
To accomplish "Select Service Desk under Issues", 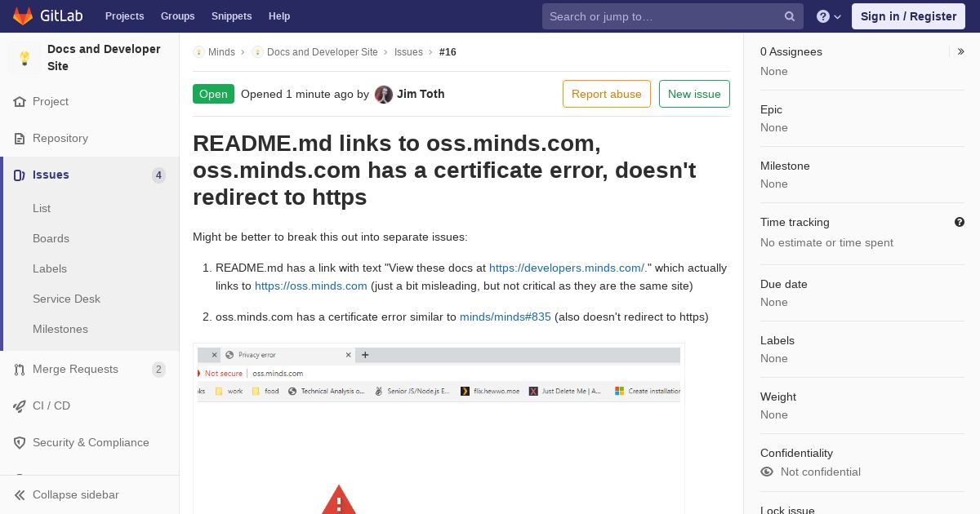I will pos(66,299).
